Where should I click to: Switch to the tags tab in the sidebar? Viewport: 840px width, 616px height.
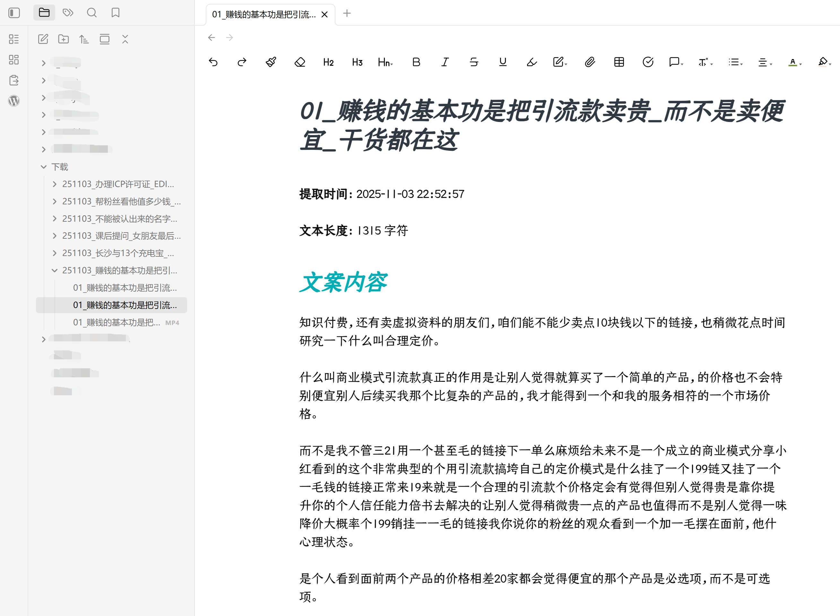(x=68, y=13)
